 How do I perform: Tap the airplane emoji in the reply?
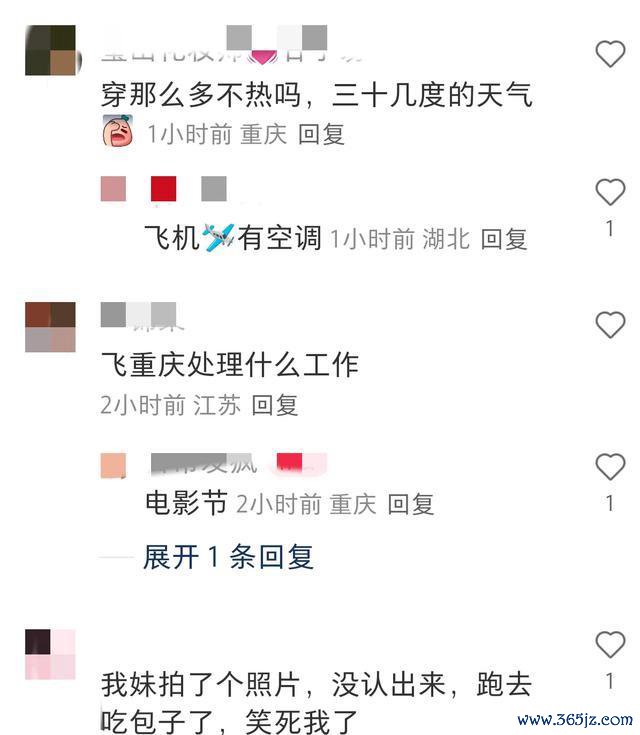(218, 236)
